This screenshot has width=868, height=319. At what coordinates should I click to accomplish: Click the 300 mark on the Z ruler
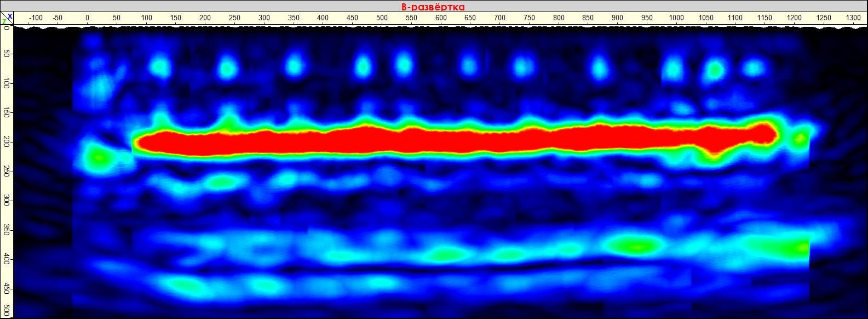[6, 202]
